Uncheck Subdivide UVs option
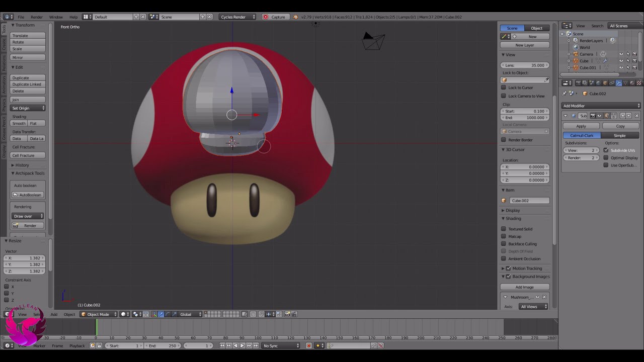 (x=606, y=150)
